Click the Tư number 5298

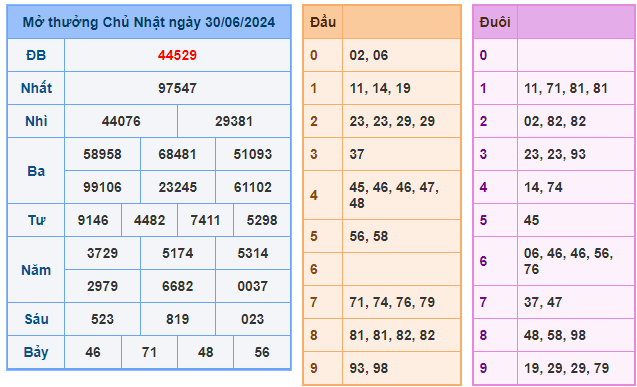pyautogui.click(x=262, y=220)
